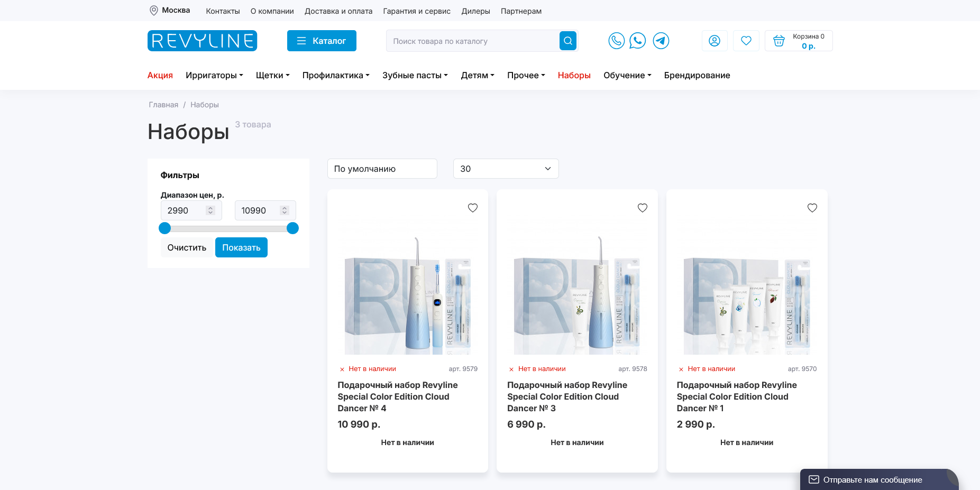Screen dimensions: 980x490
Task: Open Гарантия и сервис page
Action: pyautogui.click(x=417, y=11)
